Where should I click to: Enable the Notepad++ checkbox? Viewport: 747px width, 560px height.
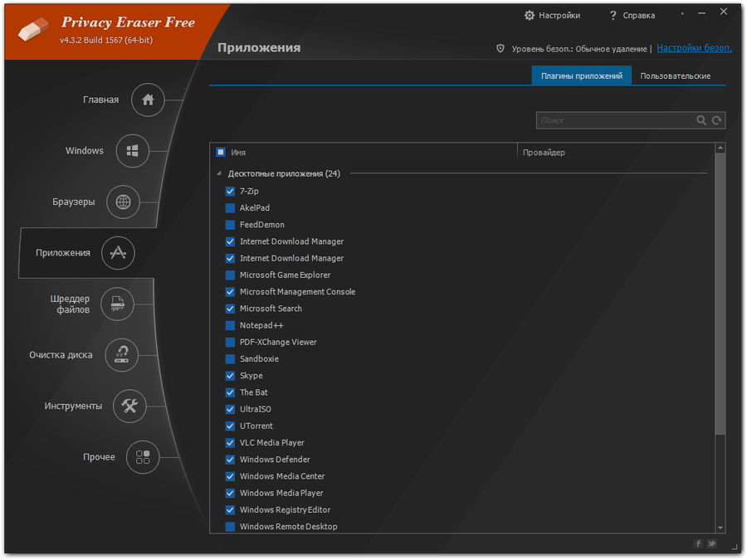(x=230, y=326)
